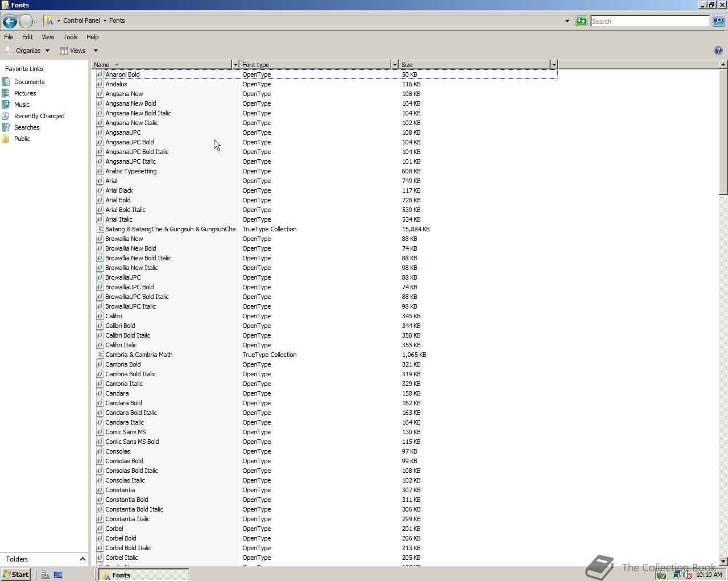Click the Fonts folder icon in address bar
The height and width of the screenshot is (582, 728).
(49, 20)
